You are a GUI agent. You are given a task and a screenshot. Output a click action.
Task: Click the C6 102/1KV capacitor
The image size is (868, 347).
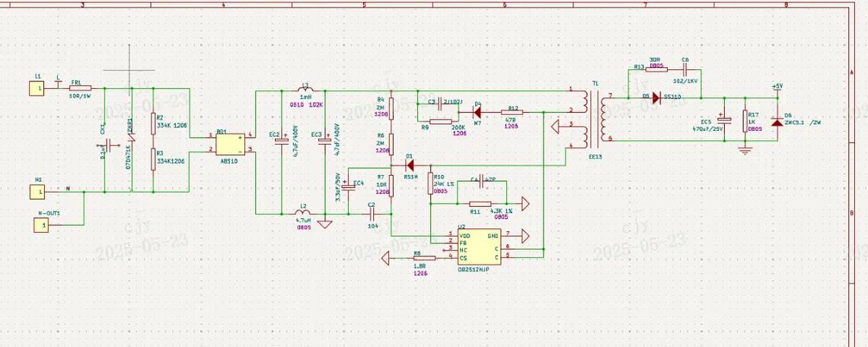pyautogui.click(x=685, y=70)
